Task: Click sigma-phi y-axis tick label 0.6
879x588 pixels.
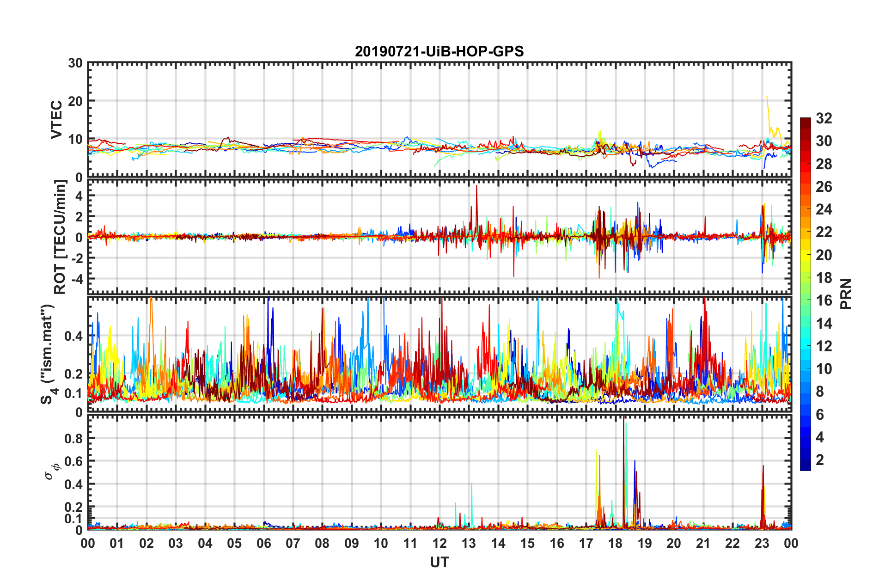Action: tap(73, 461)
